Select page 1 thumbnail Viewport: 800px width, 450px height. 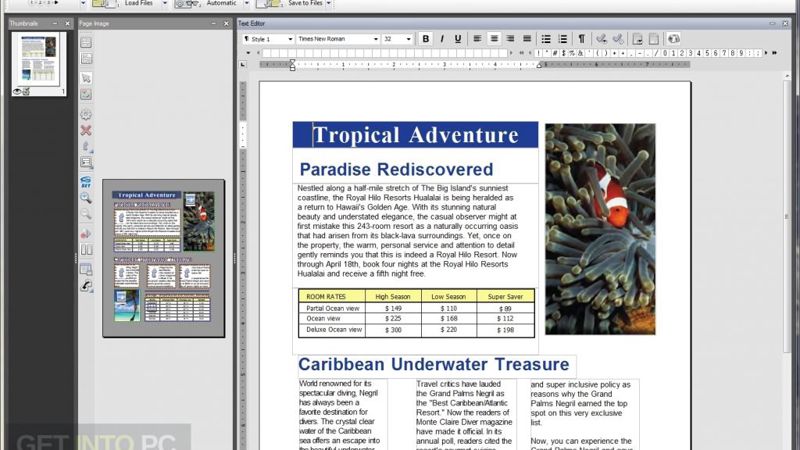pos(39,64)
